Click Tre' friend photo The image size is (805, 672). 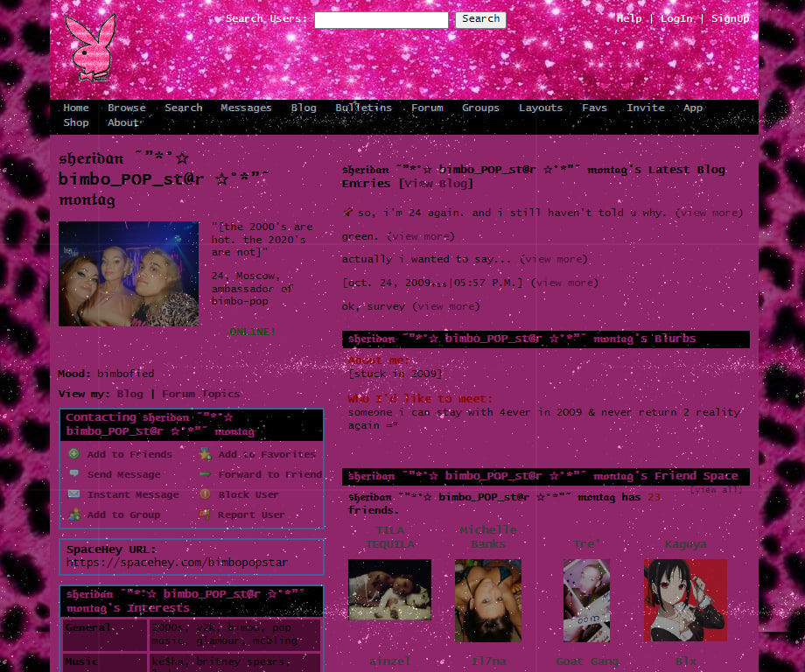586,600
